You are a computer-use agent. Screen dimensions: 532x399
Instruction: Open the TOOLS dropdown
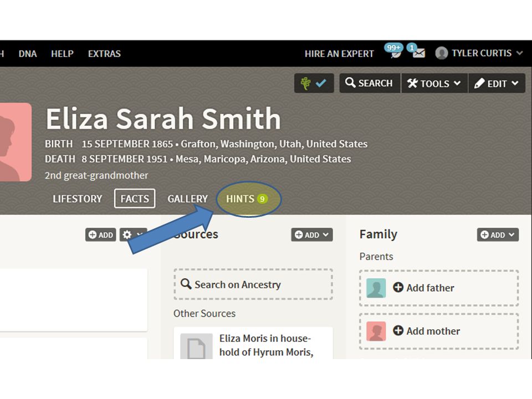[x=434, y=83]
